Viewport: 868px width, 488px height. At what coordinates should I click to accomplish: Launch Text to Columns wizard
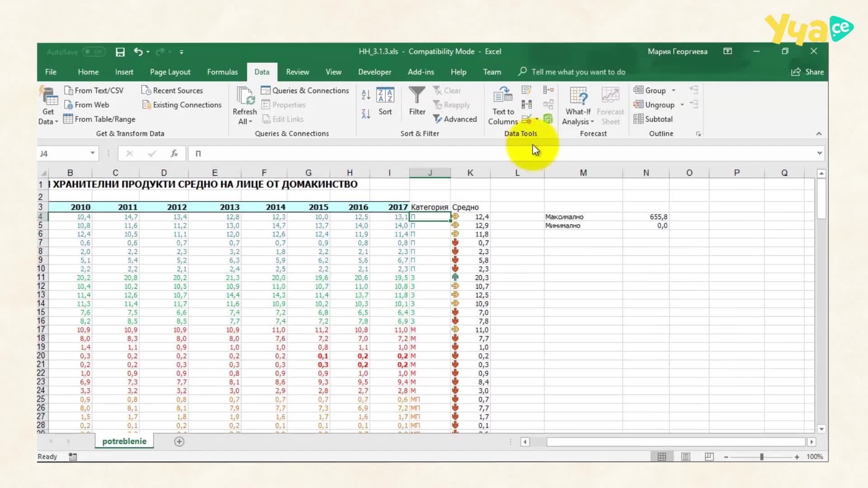click(x=503, y=106)
